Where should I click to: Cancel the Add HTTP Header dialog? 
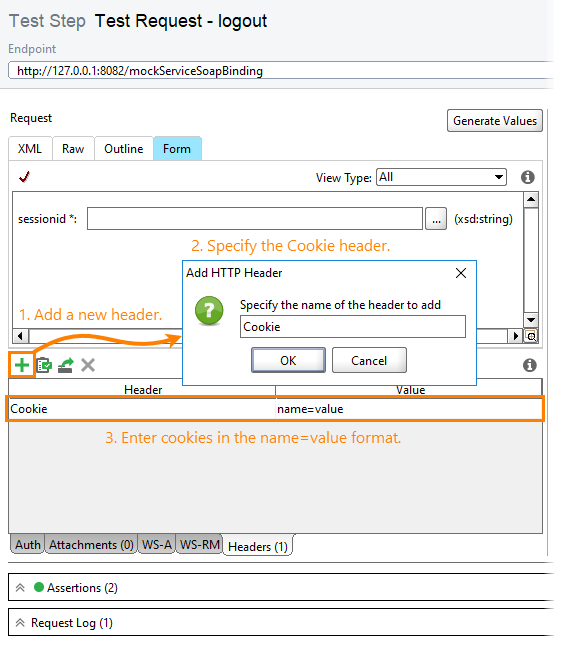coord(369,360)
